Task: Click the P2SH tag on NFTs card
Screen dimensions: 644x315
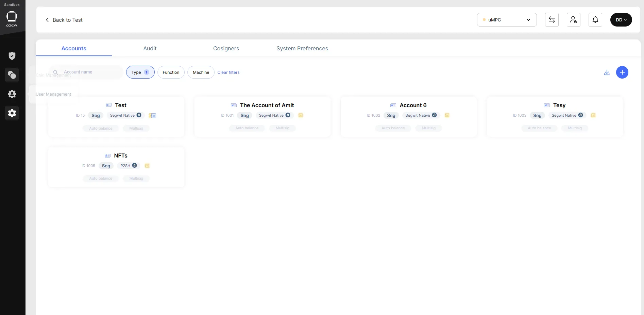Action: (129, 166)
